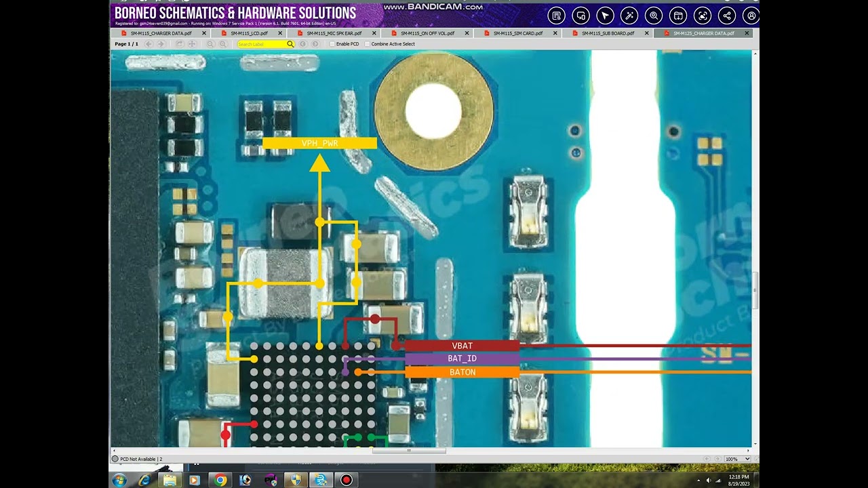Image resolution: width=868 pixels, height=488 pixels.
Task: Close the SM-M115_CHARGER DATA.pdf tab
Action: coord(204,33)
